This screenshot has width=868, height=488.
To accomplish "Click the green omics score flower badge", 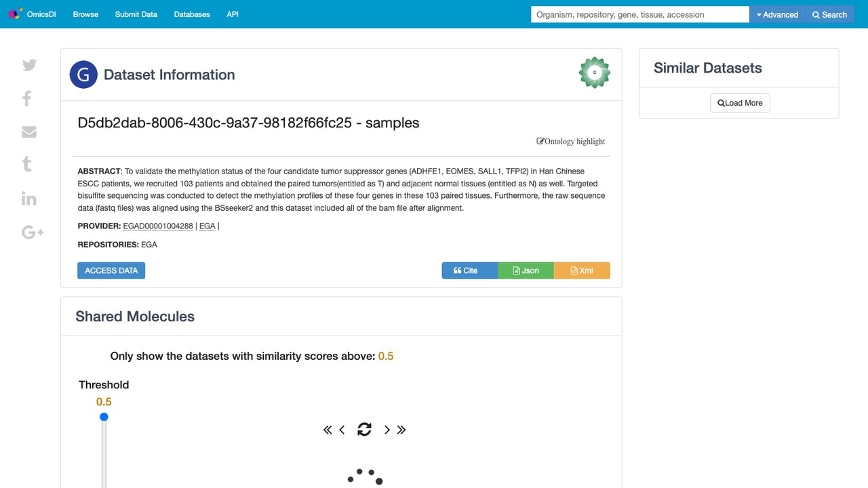I will coord(595,73).
